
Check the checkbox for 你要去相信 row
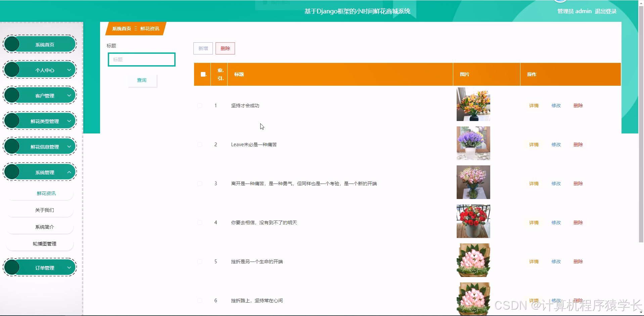[x=200, y=223]
